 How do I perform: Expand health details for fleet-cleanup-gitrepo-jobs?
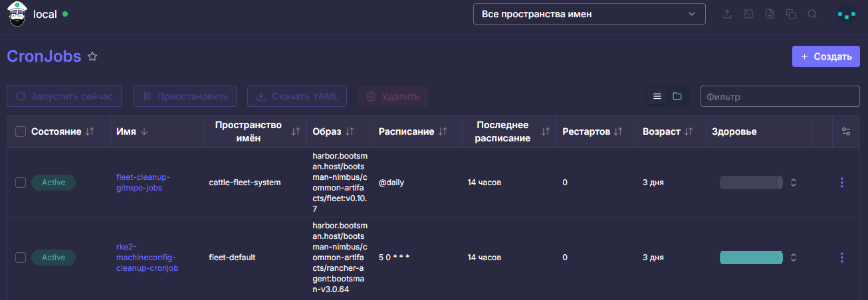pos(794,183)
